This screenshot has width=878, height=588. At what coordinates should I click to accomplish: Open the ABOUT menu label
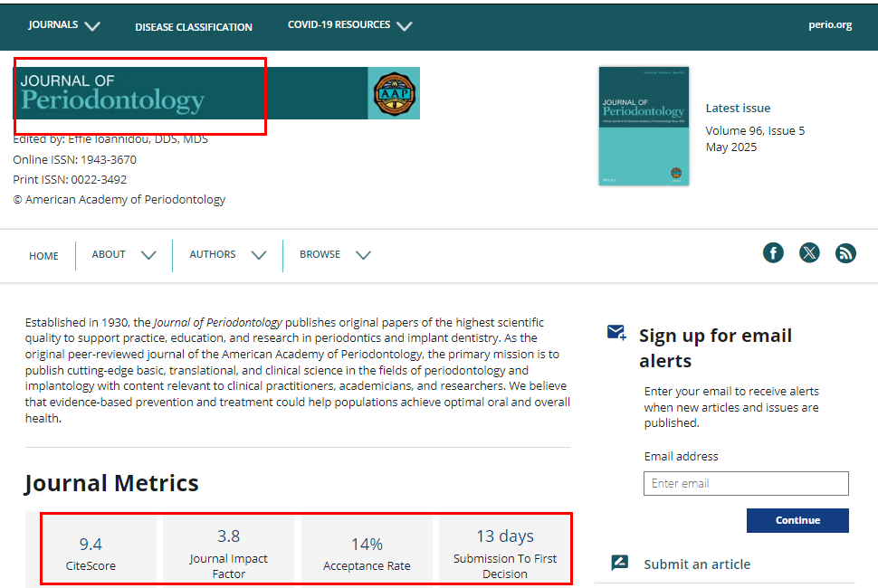click(109, 254)
